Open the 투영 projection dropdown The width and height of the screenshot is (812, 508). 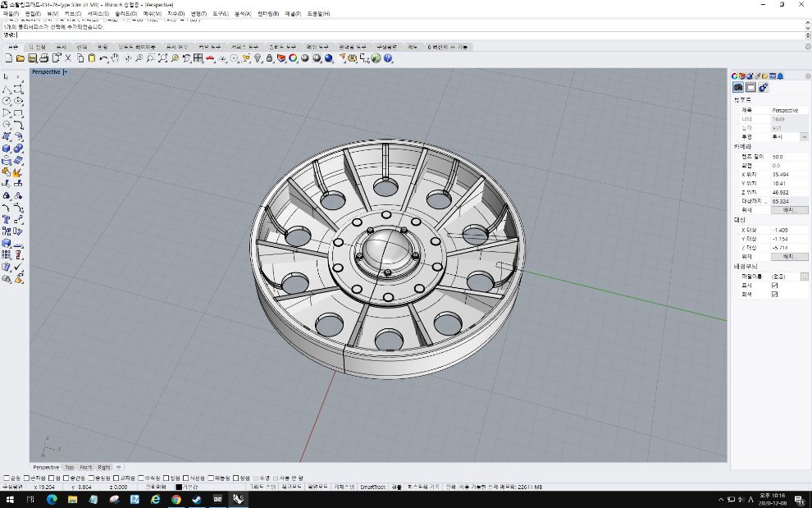[804, 137]
